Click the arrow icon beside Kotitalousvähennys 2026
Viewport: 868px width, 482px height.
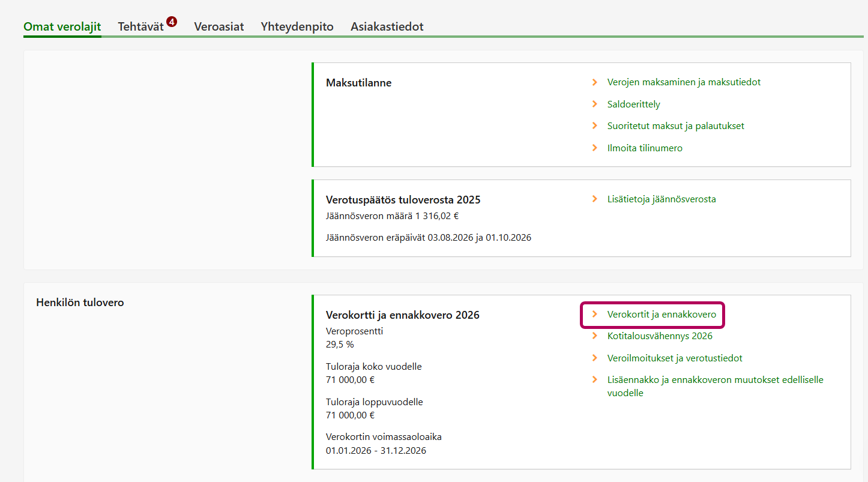point(595,336)
